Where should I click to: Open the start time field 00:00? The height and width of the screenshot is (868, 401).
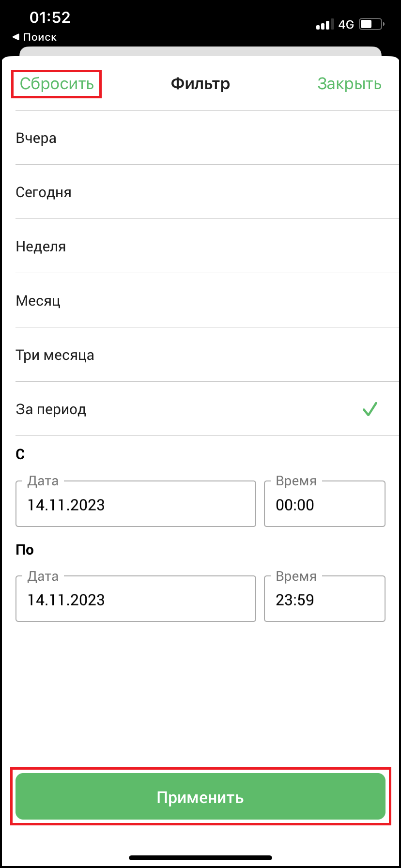[324, 504]
